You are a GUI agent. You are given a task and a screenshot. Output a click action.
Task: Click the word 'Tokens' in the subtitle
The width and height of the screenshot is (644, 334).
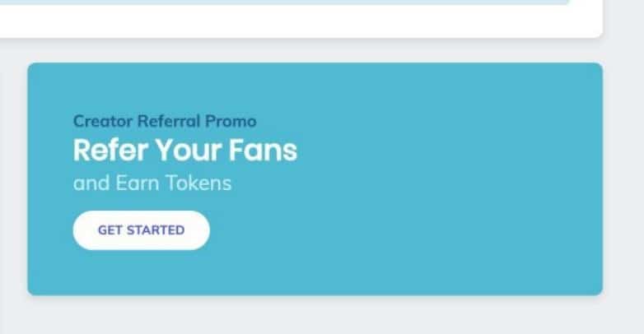point(202,183)
